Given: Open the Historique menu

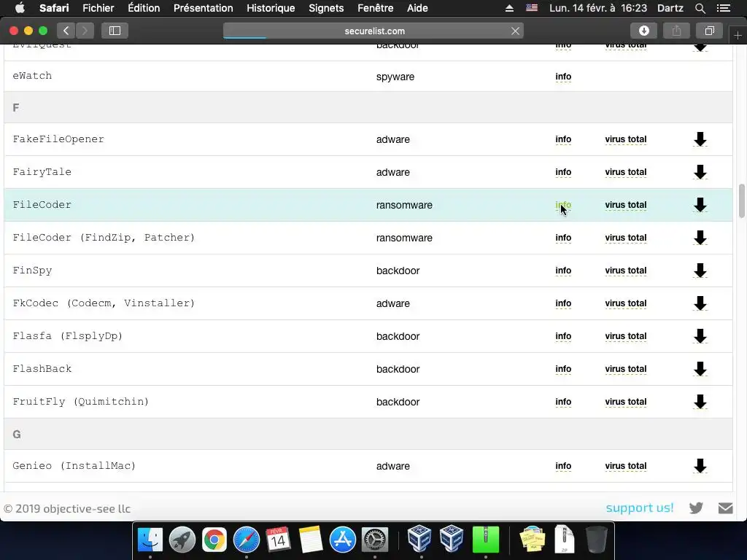Looking at the screenshot, I should (x=271, y=8).
